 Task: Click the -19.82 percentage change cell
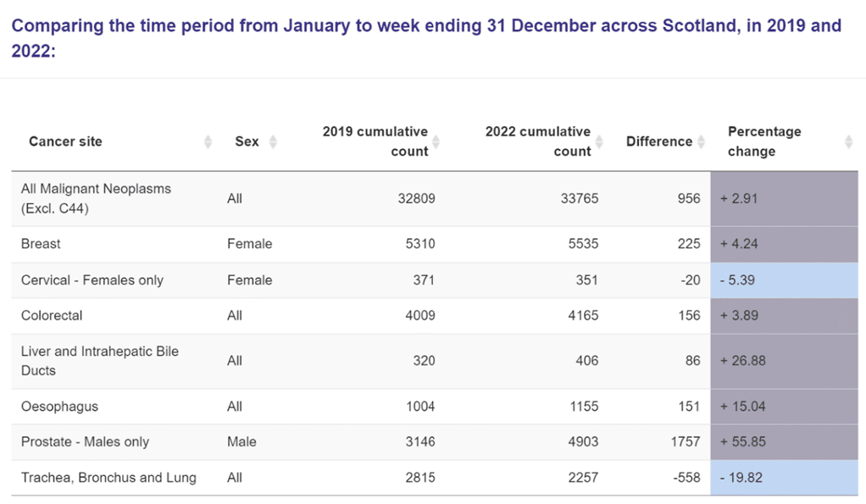click(x=785, y=478)
